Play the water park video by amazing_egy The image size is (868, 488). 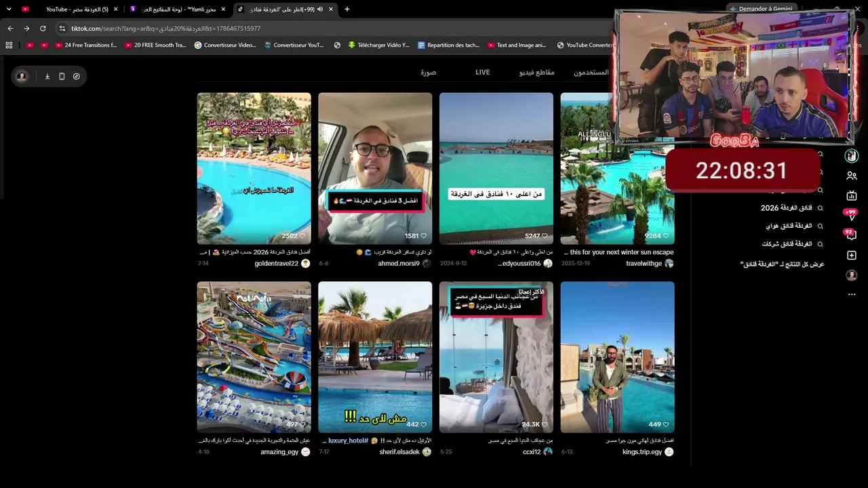point(254,357)
